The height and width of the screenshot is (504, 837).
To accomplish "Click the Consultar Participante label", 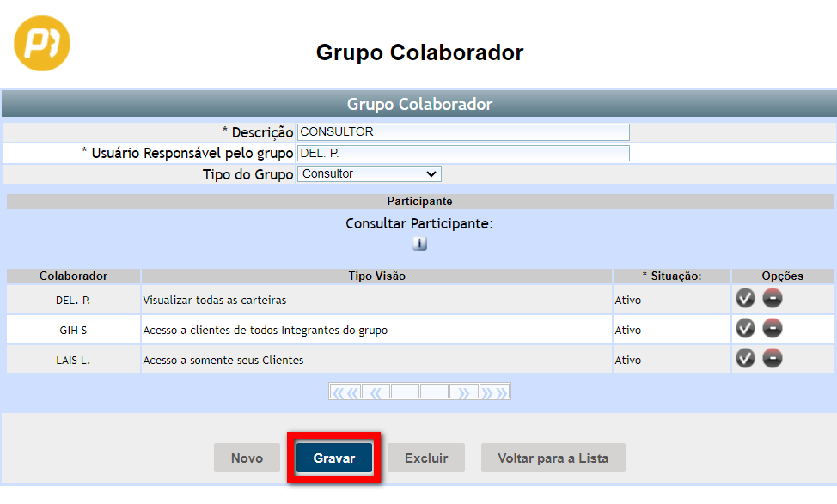I will (x=419, y=223).
